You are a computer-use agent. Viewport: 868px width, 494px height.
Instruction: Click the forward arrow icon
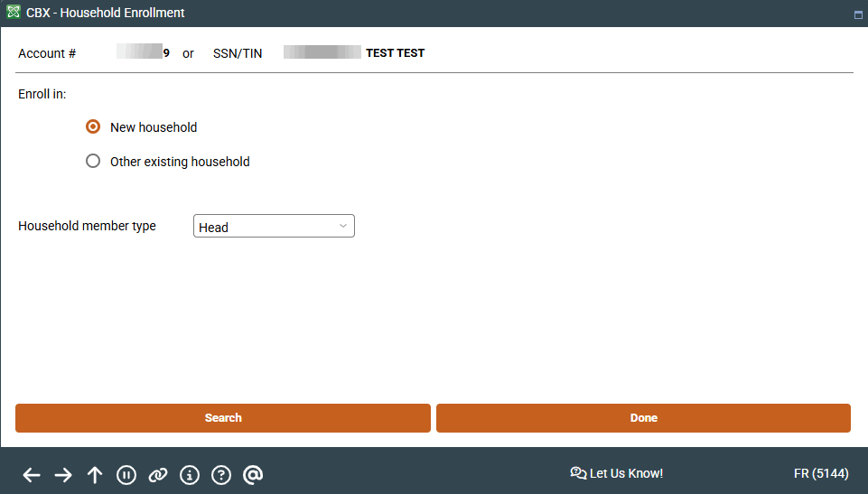(x=63, y=475)
